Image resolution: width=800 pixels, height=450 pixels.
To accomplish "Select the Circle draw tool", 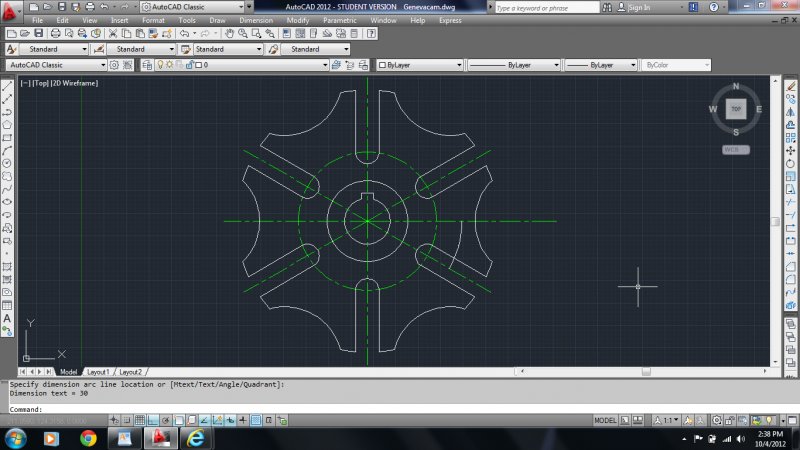I will click(7, 163).
